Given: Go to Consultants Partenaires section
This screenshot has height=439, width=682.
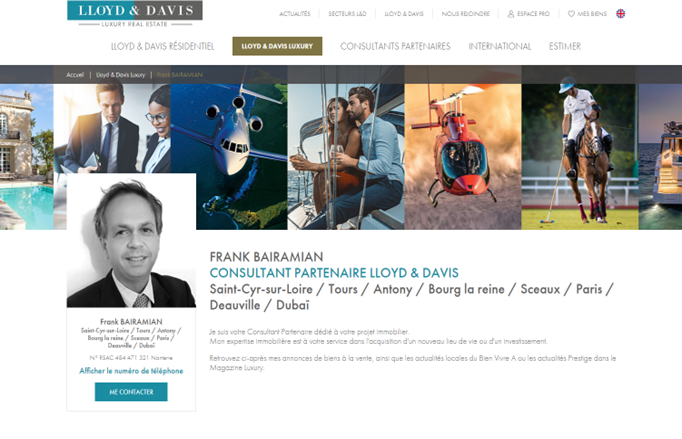Looking at the screenshot, I should click(395, 46).
